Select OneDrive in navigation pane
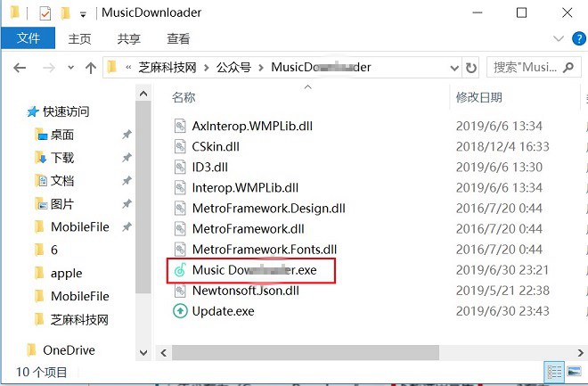The height and width of the screenshot is (386, 588). (69, 350)
